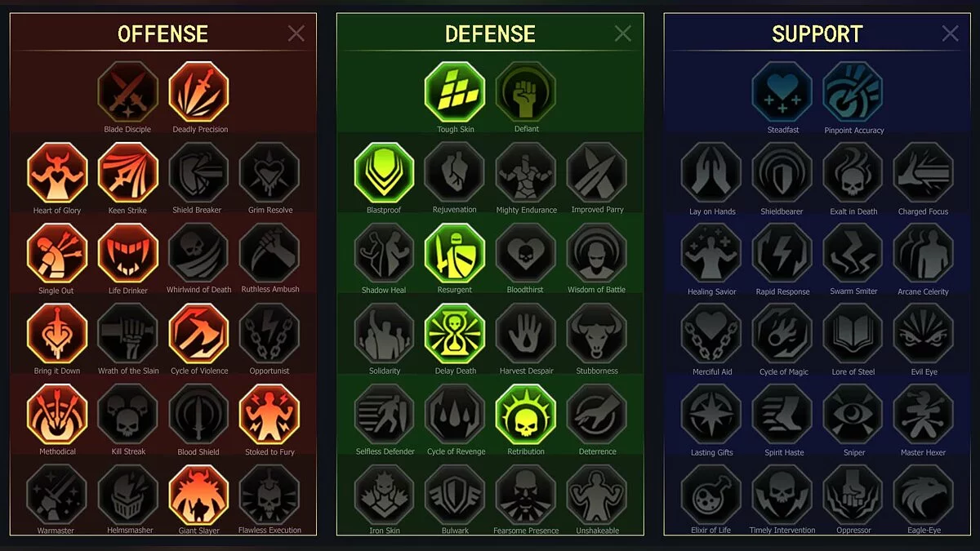Screen dimensions: 980x551
Task: Select the Deadly Precision mastery icon
Action: [x=198, y=92]
